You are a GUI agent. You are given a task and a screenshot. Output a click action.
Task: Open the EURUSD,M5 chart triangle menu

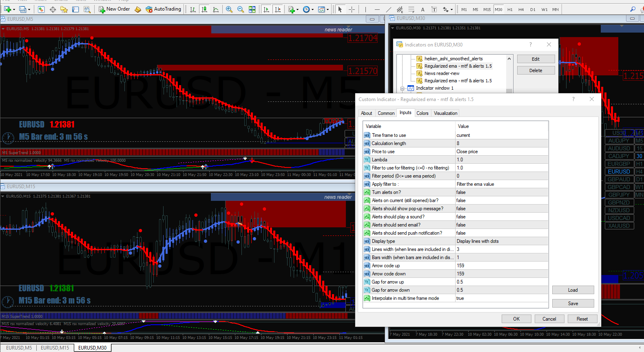3,29
